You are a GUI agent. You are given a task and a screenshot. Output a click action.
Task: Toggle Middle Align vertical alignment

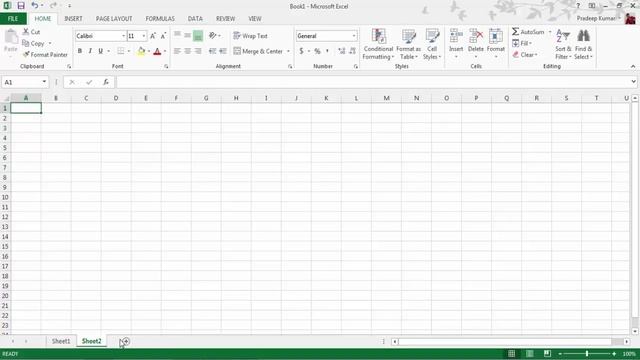(187, 36)
